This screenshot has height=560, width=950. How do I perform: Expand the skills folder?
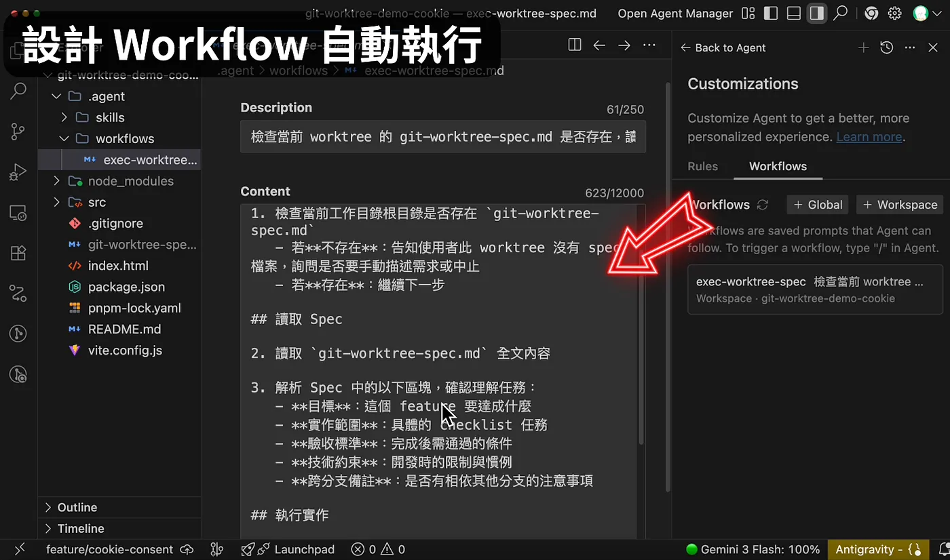coord(64,117)
